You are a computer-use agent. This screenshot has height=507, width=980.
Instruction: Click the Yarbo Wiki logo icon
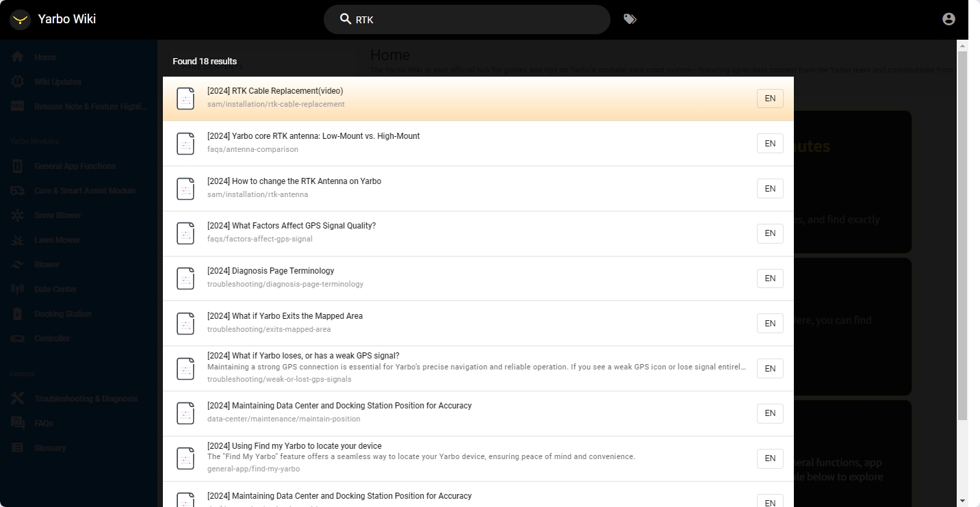point(20,19)
